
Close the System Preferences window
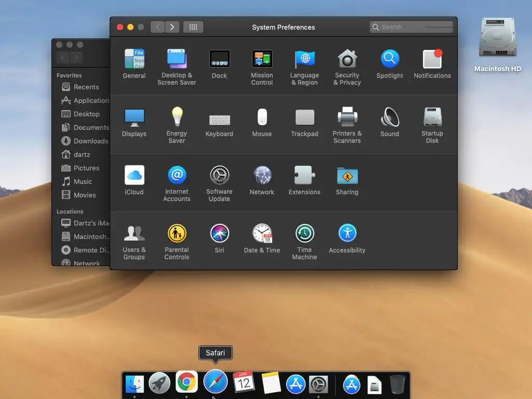pos(120,27)
